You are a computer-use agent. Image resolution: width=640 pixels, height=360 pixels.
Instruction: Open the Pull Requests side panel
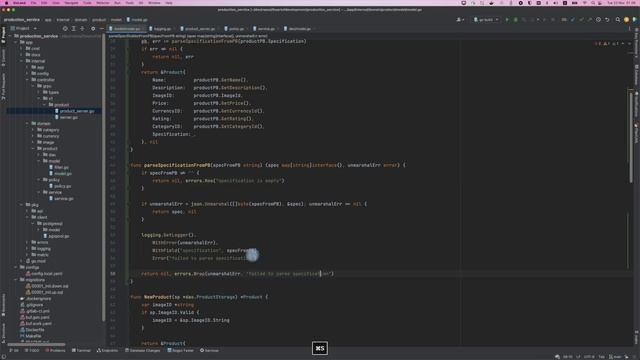(x=3, y=87)
